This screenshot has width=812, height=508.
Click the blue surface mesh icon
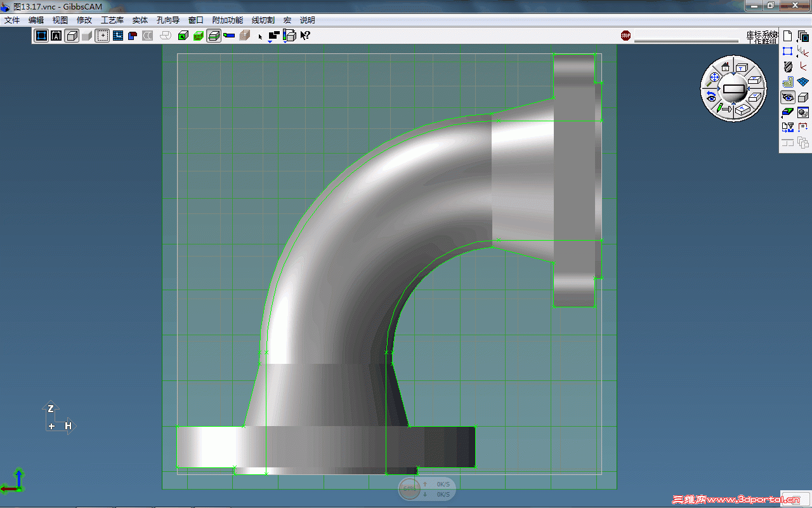[x=803, y=82]
